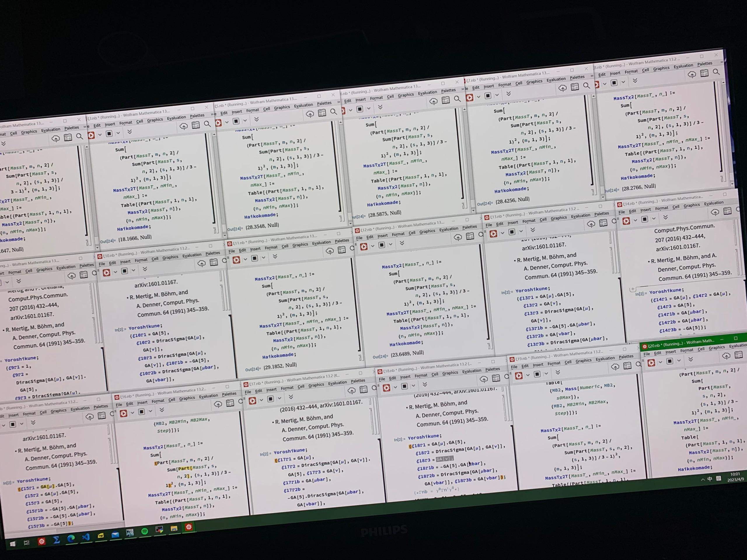
Task: Open the documentation icon in ξ12.nb
Action: [470, 236]
